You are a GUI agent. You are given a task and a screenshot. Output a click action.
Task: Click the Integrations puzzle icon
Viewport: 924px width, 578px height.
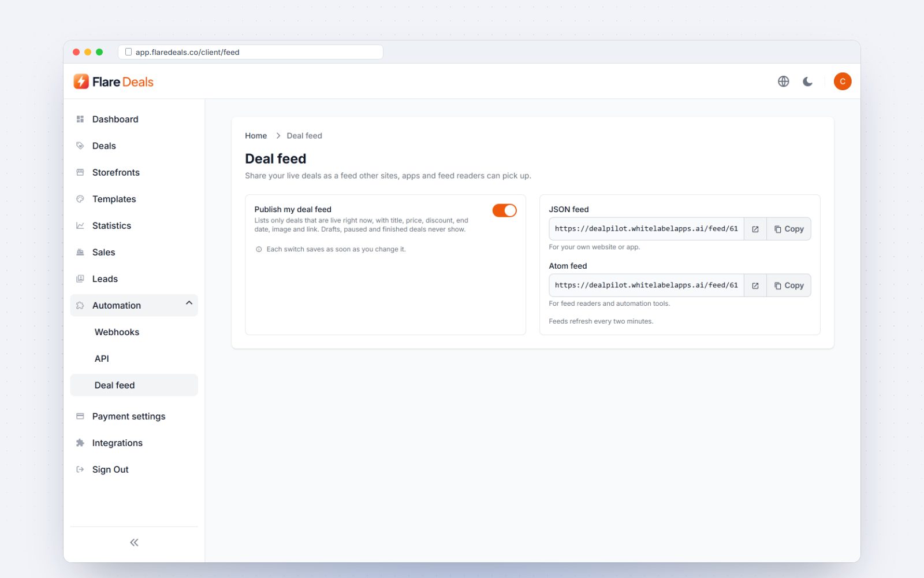click(x=80, y=443)
